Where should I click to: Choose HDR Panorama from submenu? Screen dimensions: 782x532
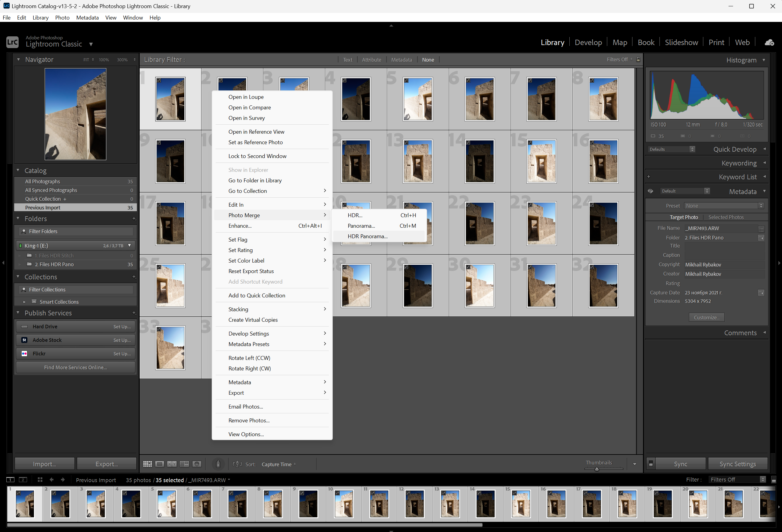[368, 236]
